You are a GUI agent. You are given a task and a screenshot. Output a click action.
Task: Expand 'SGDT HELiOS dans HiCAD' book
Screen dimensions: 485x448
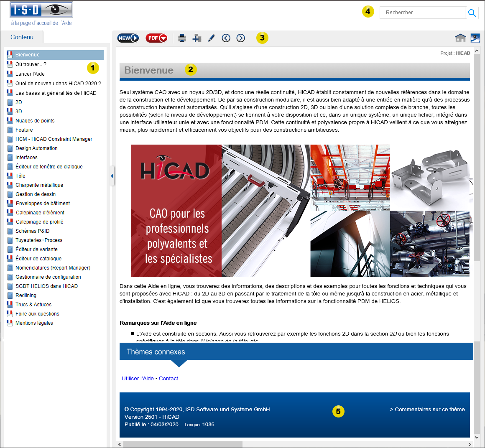click(47, 286)
